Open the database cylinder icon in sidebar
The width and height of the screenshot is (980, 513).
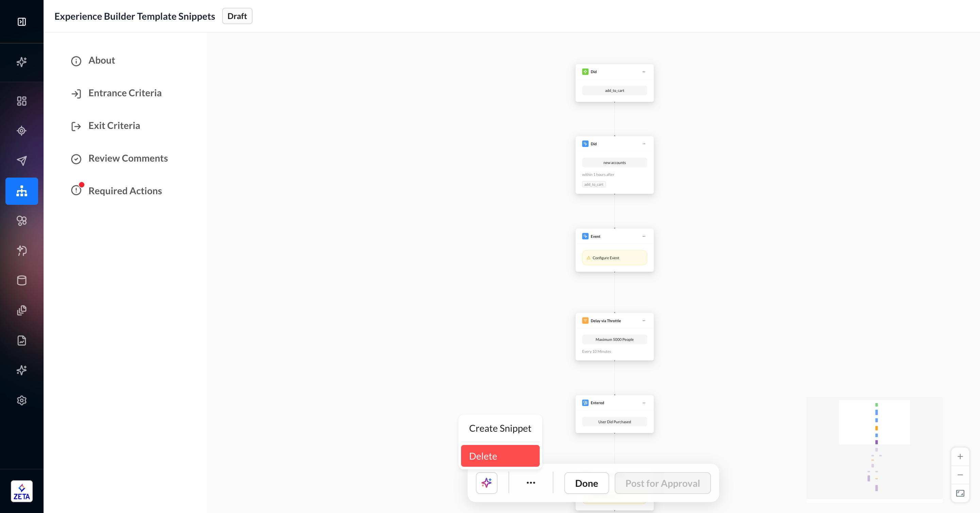click(x=22, y=281)
